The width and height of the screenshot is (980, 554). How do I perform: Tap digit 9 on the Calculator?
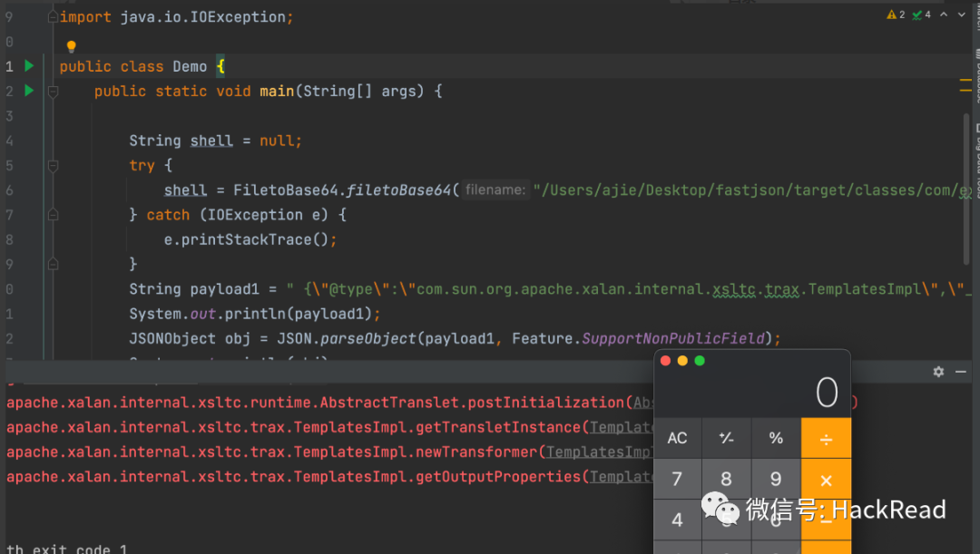point(776,479)
